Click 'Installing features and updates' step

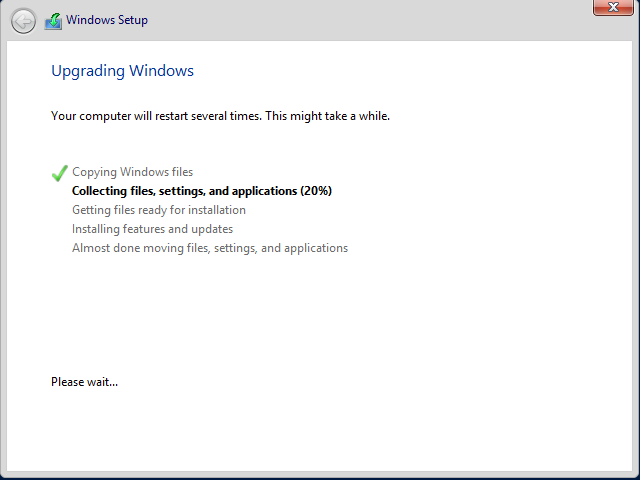(x=152, y=229)
